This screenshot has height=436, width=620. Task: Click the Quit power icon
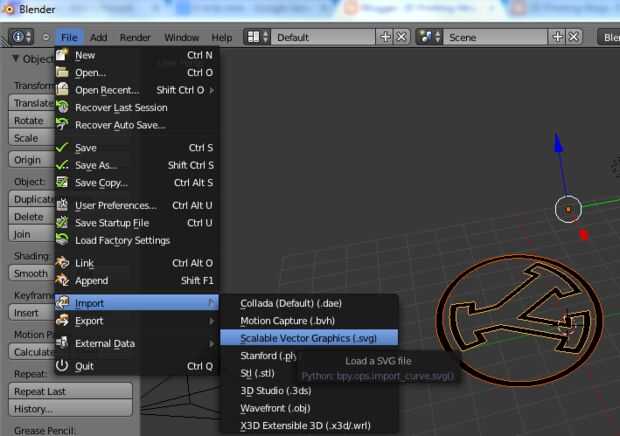(62, 365)
